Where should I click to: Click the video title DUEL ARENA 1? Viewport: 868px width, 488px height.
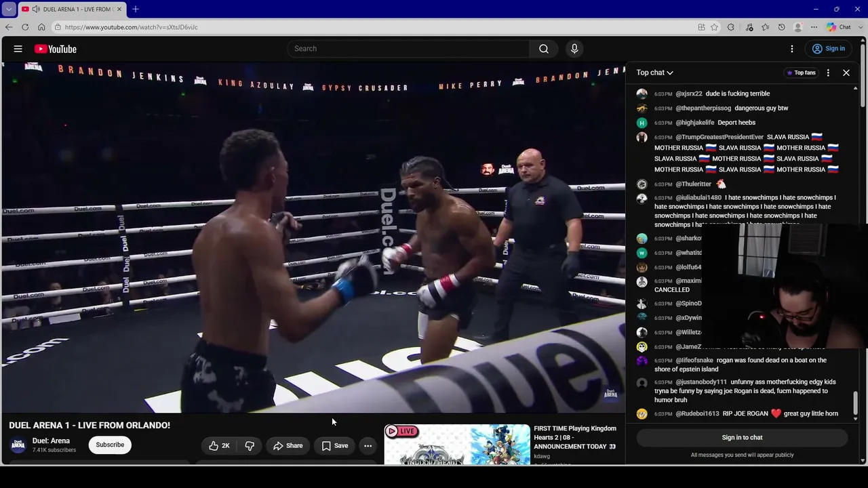(x=90, y=425)
